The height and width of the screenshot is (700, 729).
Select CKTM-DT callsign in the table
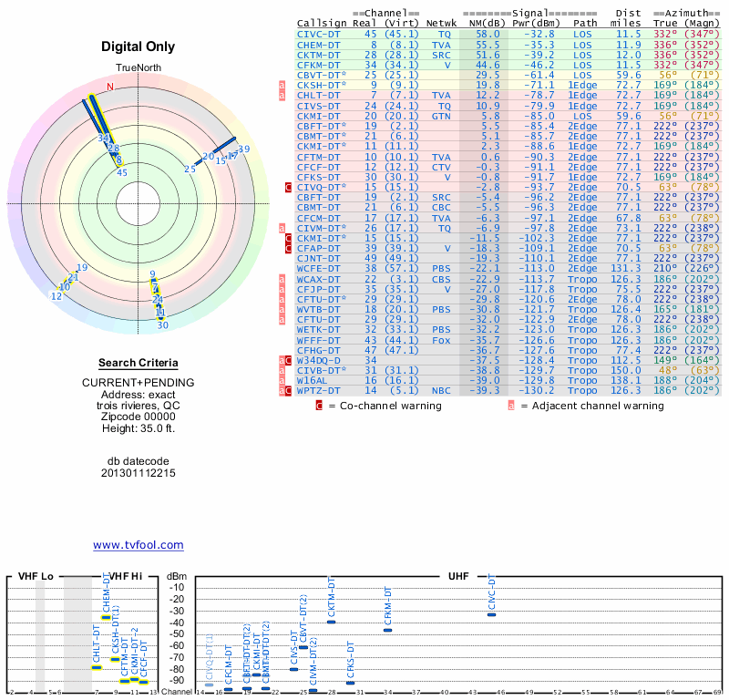pos(318,55)
